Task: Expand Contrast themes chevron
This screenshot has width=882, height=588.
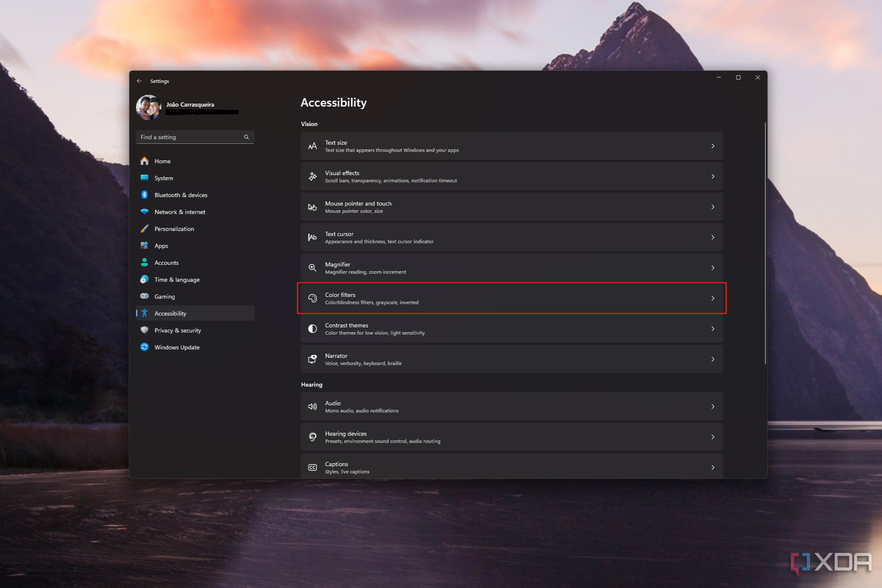Action: click(x=713, y=329)
